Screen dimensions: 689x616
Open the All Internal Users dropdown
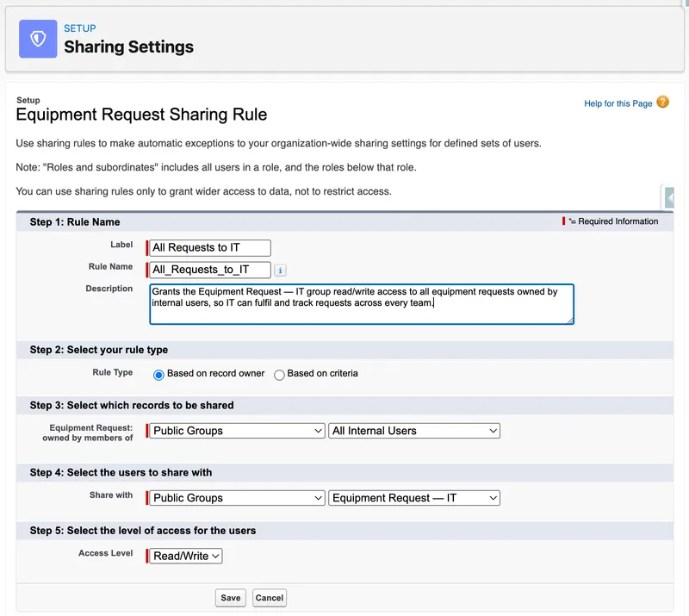point(414,431)
